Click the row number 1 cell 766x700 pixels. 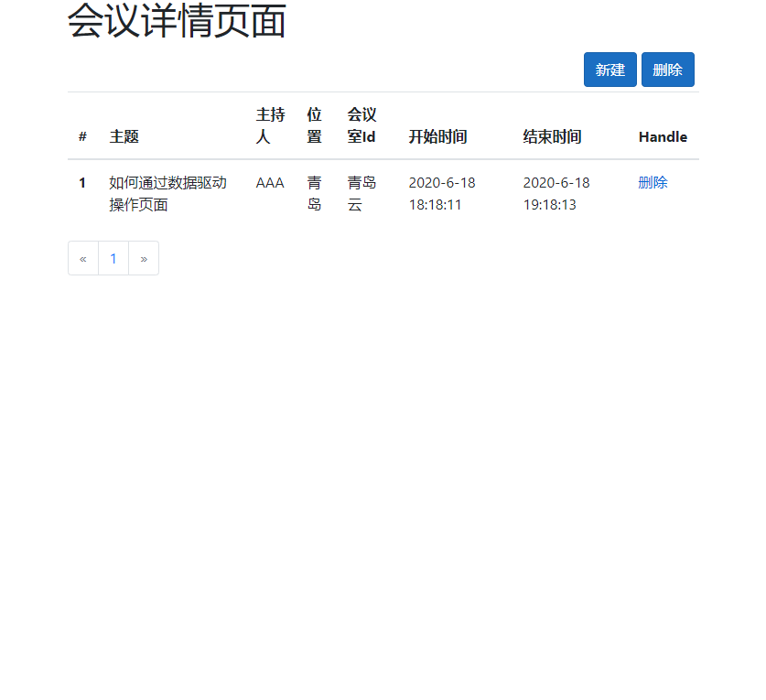coord(82,183)
